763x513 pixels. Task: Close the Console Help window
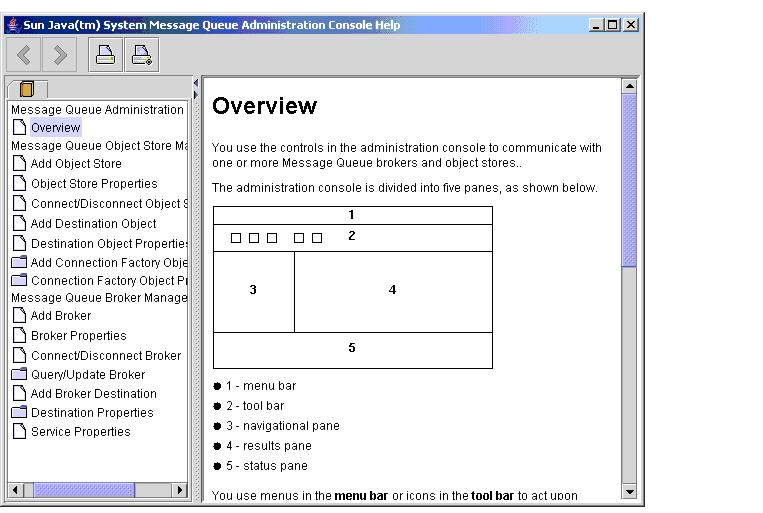pyautogui.click(x=631, y=24)
